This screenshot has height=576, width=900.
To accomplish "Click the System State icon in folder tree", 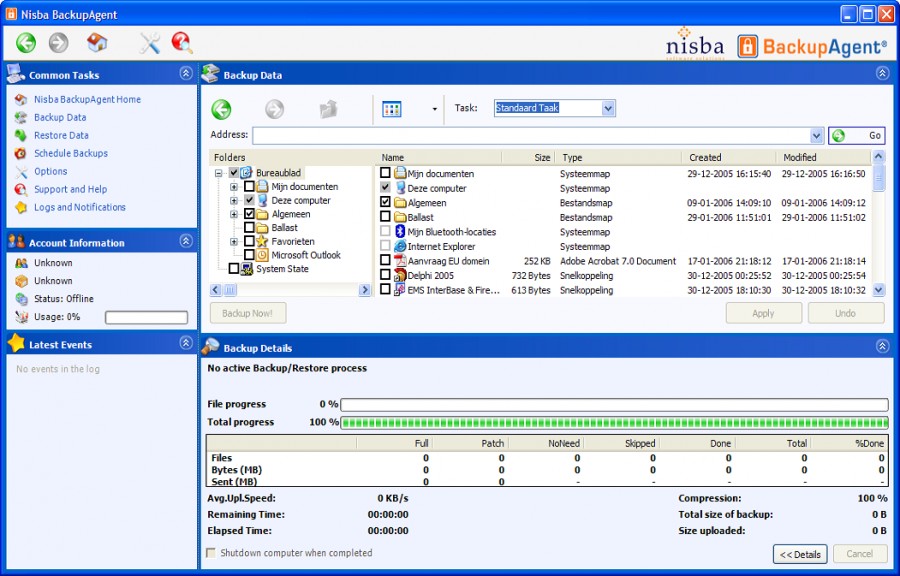I will [x=247, y=269].
